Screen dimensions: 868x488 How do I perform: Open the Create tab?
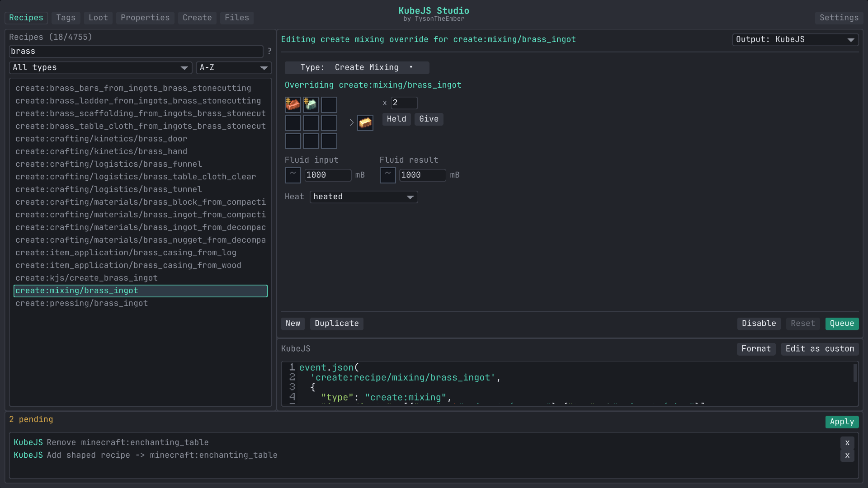(197, 18)
